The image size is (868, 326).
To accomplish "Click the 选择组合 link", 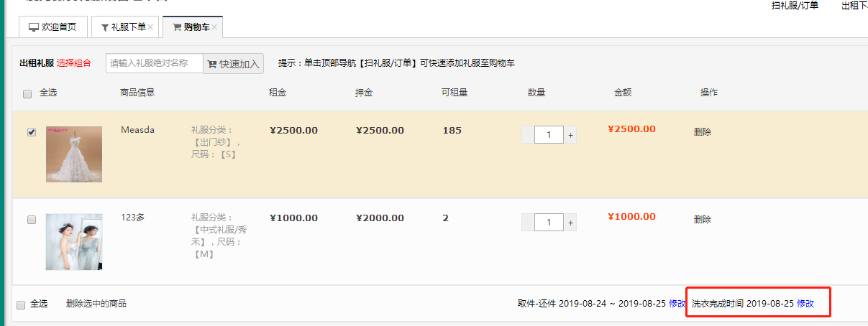I will click(x=74, y=63).
